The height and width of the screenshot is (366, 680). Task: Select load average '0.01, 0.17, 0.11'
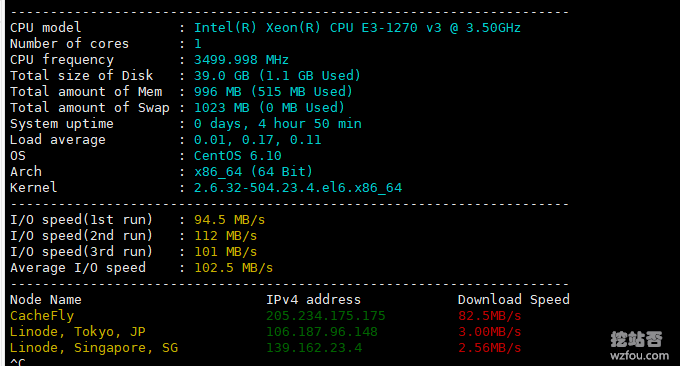258,140
